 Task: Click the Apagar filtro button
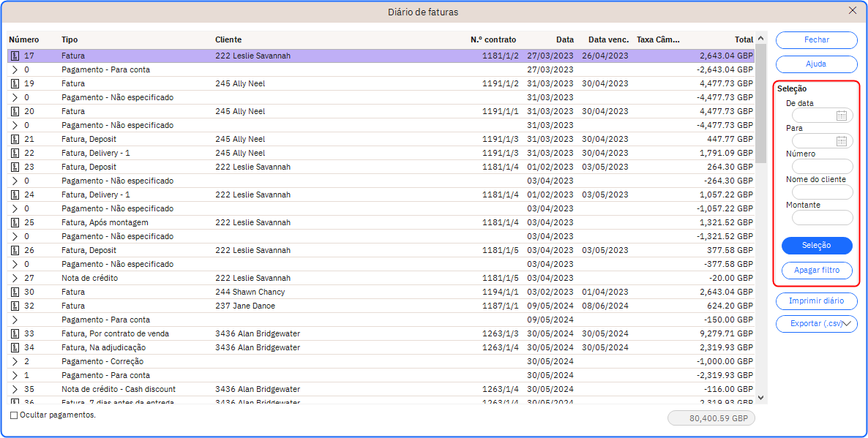(x=817, y=271)
